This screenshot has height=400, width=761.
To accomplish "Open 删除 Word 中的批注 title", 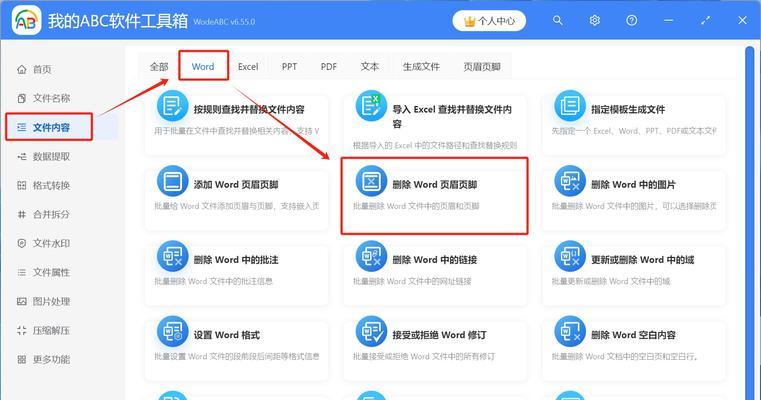I will tap(236, 260).
